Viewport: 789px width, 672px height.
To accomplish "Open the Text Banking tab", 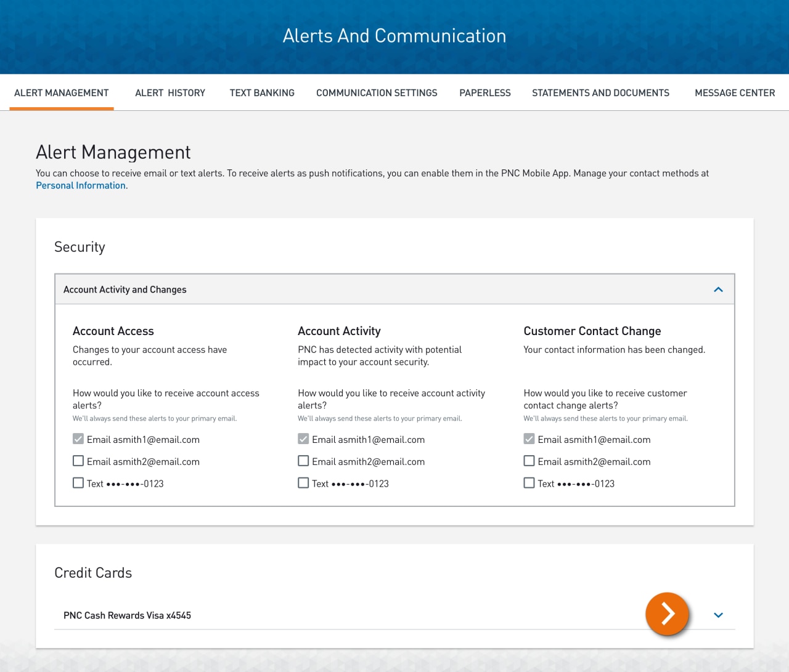I will [x=262, y=92].
